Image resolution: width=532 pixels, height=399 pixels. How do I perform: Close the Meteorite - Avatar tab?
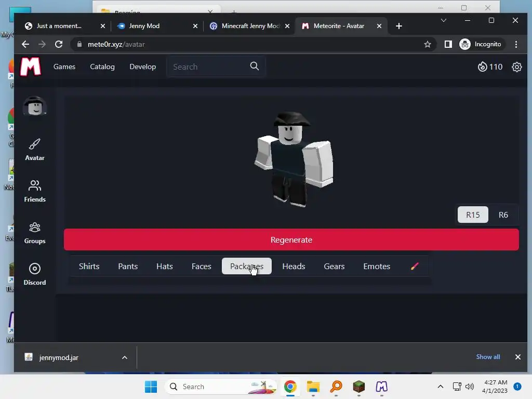coord(379,26)
